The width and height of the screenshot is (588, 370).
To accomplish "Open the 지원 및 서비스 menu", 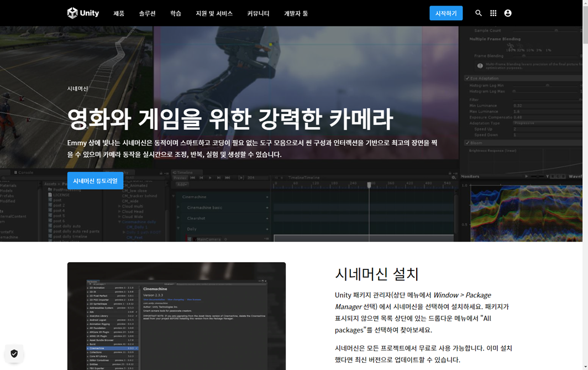I will (x=214, y=13).
